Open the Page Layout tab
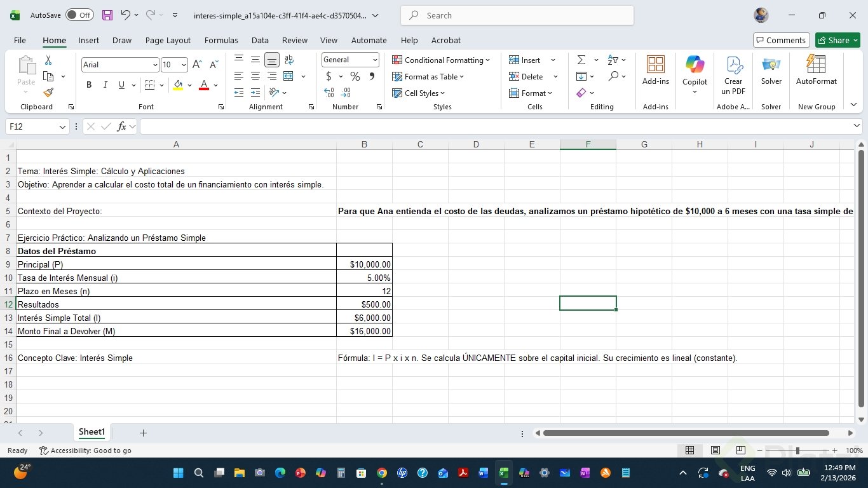Viewport: 868px width, 488px height. point(168,40)
